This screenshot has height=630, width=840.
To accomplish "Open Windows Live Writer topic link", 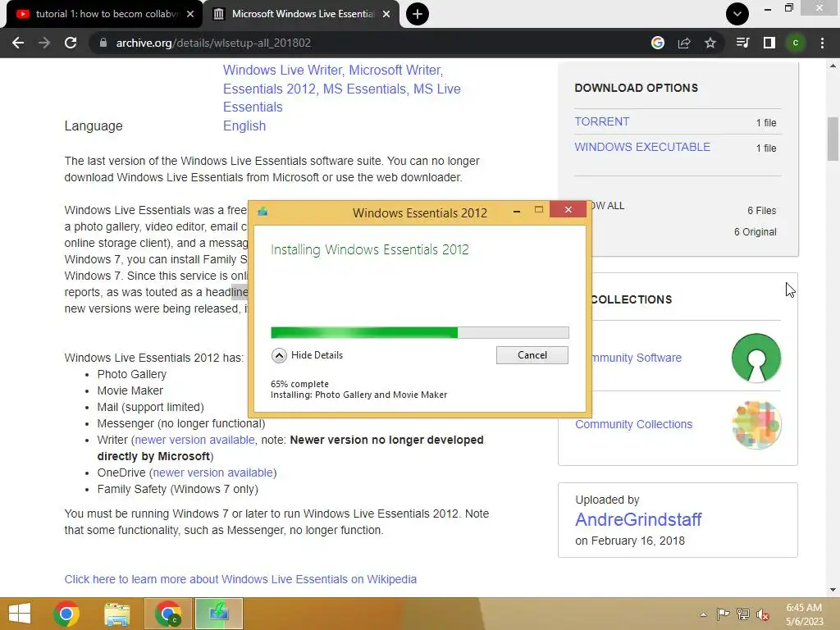I will [x=282, y=71].
